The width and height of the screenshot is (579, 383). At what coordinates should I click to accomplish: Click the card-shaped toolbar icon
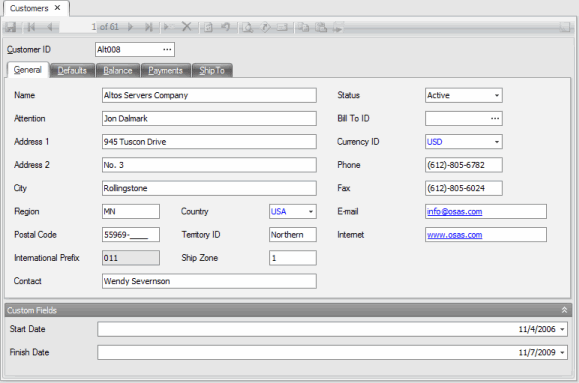[x=282, y=27]
